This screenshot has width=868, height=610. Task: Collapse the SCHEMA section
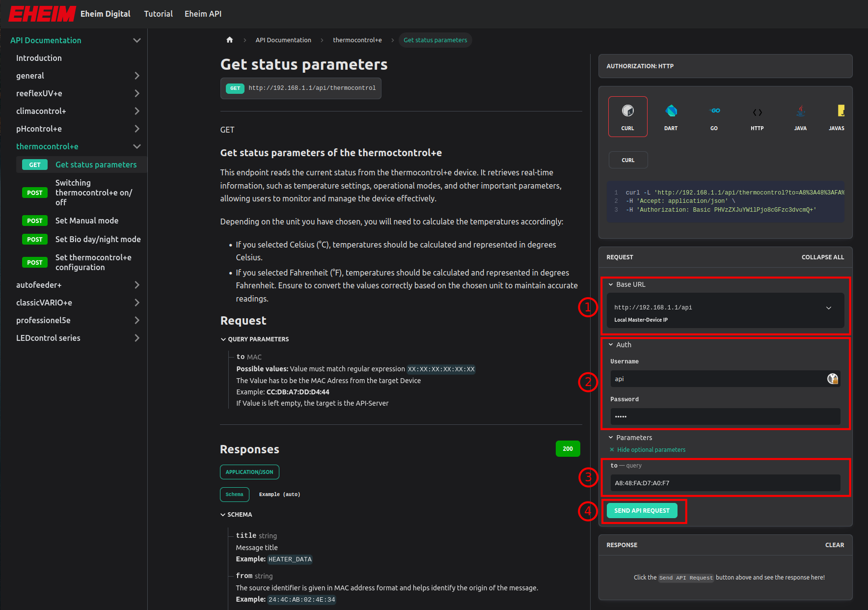click(x=236, y=515)
